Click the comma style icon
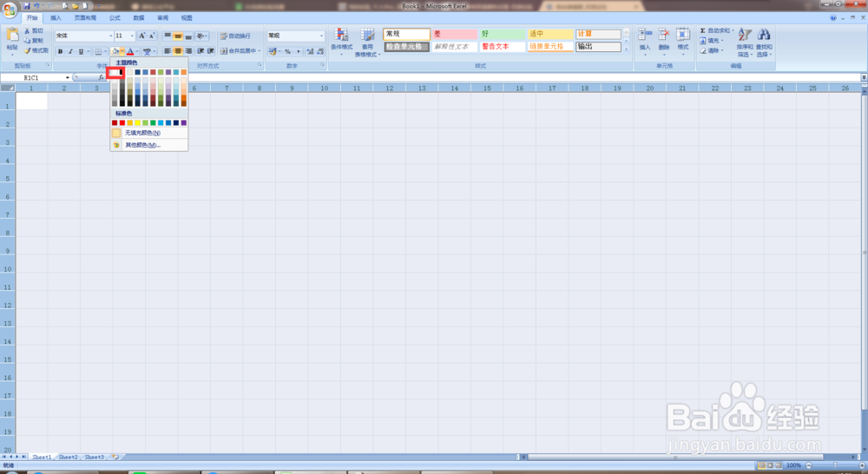The height and width of the screenshot is (474, 868). (x=298, y=51)
